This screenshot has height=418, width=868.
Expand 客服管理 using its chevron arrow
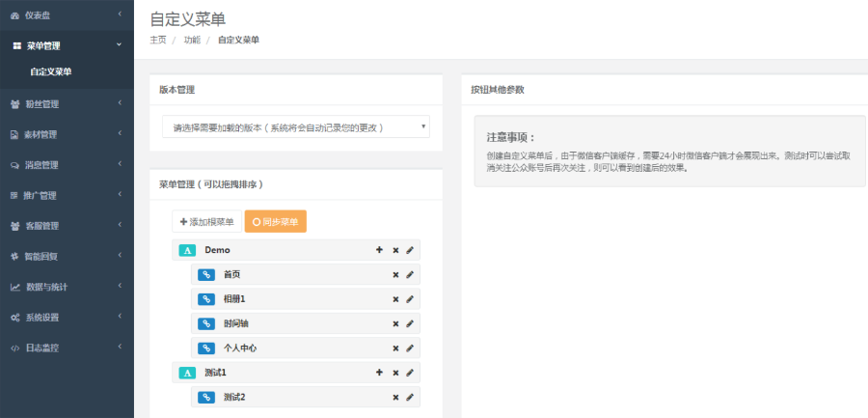[x=120, y=225]
